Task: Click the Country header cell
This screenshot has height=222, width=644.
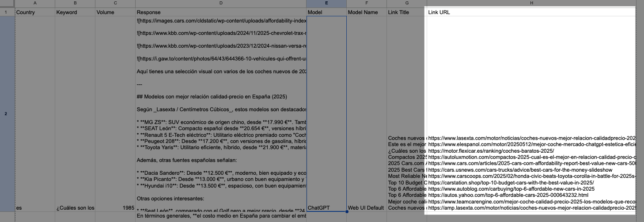Action: (35, 12)
